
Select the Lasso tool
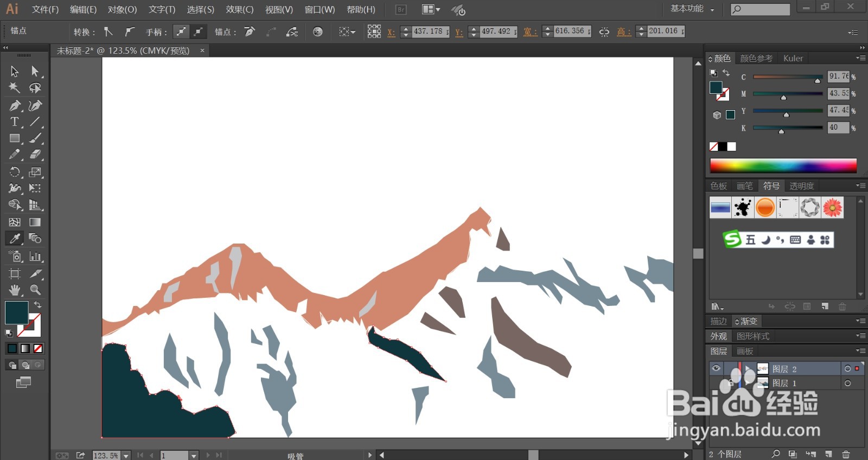tap(35, 88)
